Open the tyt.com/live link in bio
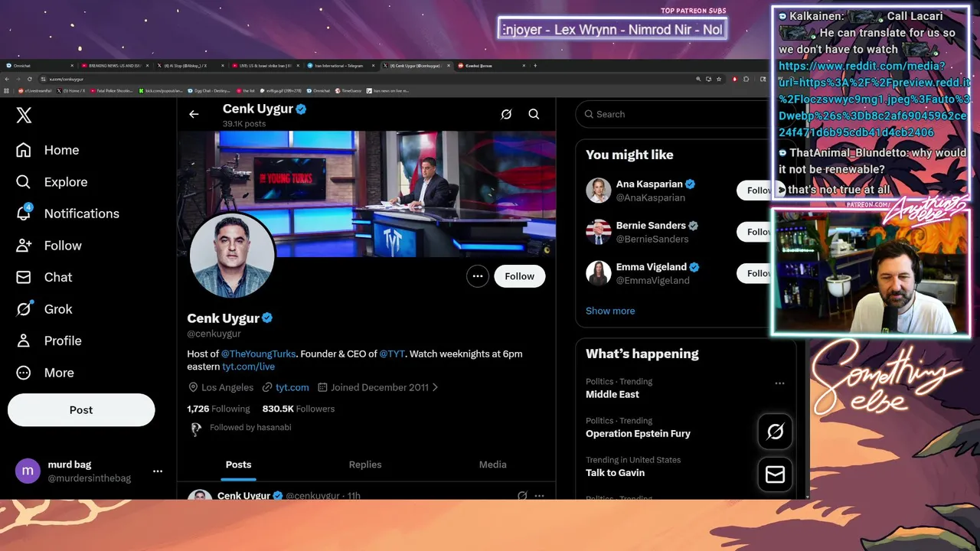 pyautogui.click(x=249, y=367)
